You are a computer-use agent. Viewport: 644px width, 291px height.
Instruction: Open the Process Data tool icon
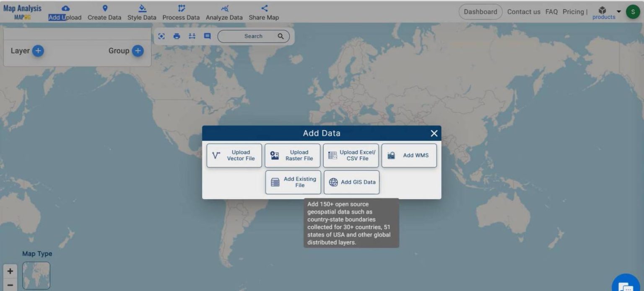click(181, 8)
